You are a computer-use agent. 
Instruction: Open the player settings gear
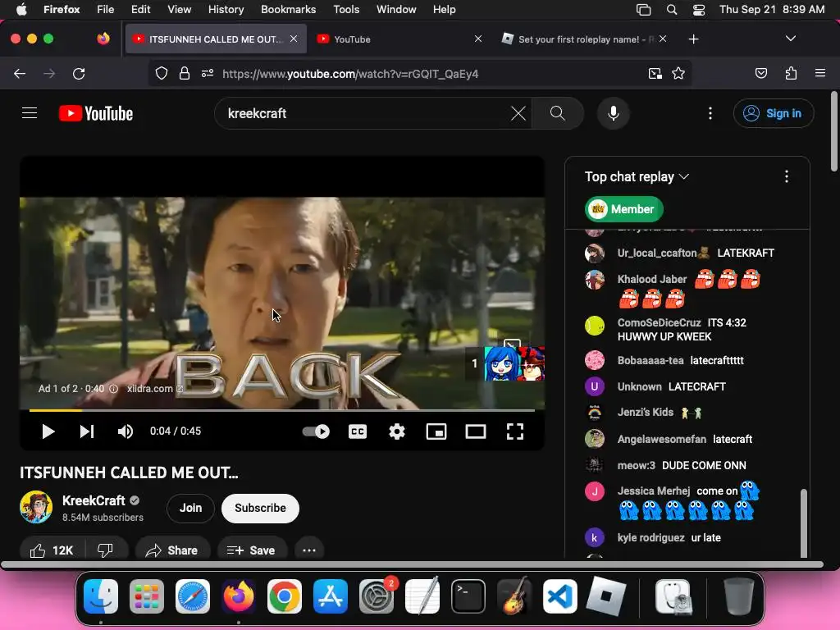(x=396, y=431)
